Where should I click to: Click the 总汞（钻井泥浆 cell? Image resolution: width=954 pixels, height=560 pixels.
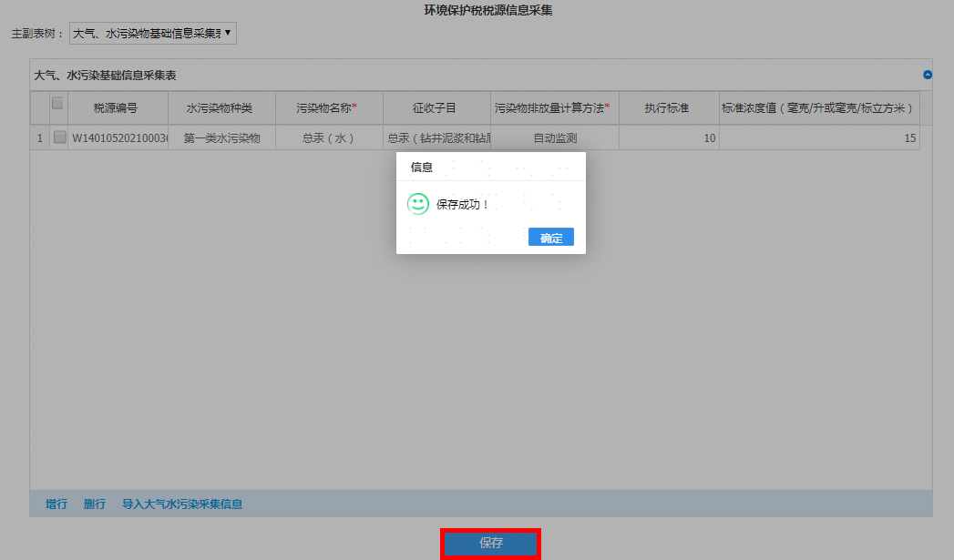436,138
